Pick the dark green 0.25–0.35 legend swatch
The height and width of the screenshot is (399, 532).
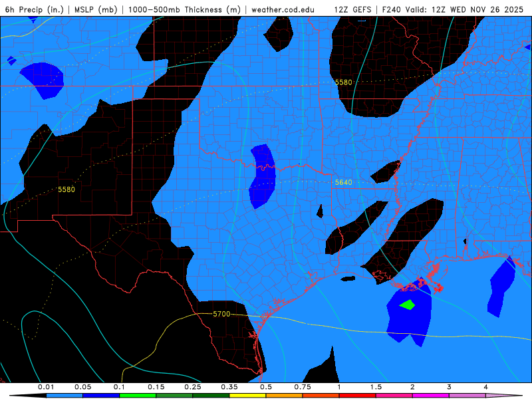pos(211,396)
